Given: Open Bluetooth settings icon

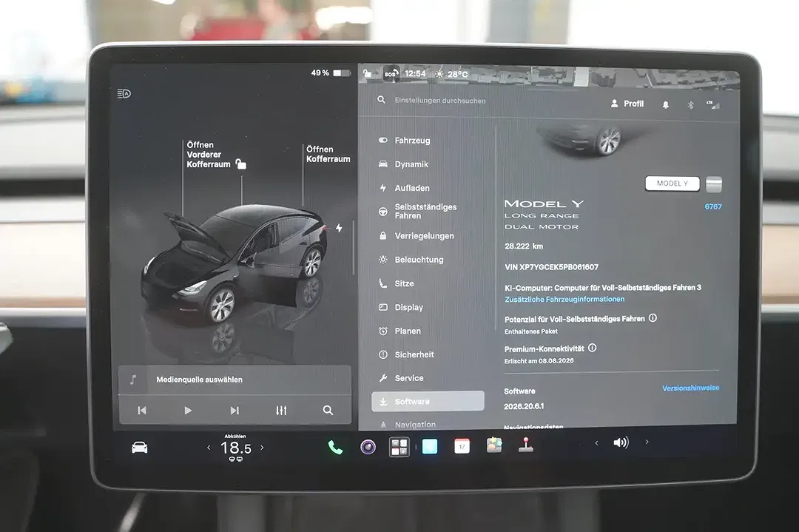Looking at the screenshot, I should pos(690,105).
